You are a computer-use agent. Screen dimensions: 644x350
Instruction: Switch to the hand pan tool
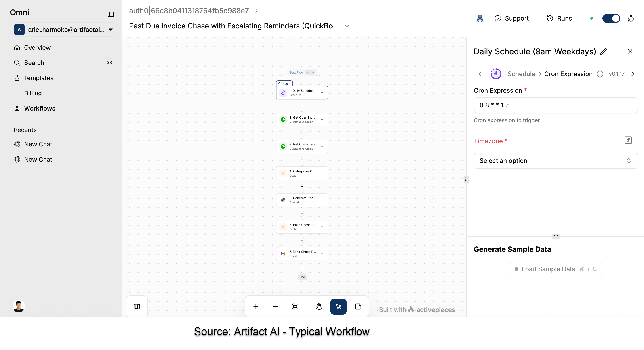(319, 306)
